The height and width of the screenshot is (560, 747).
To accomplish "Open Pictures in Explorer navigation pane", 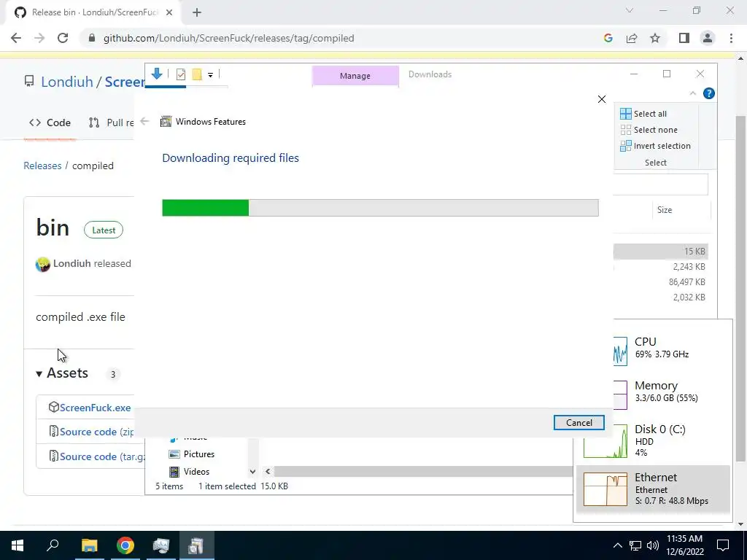I will tap(192, 454).
